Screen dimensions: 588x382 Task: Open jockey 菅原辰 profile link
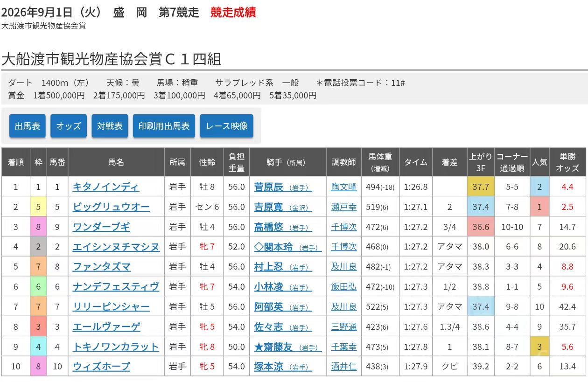[x=283, y=187]
